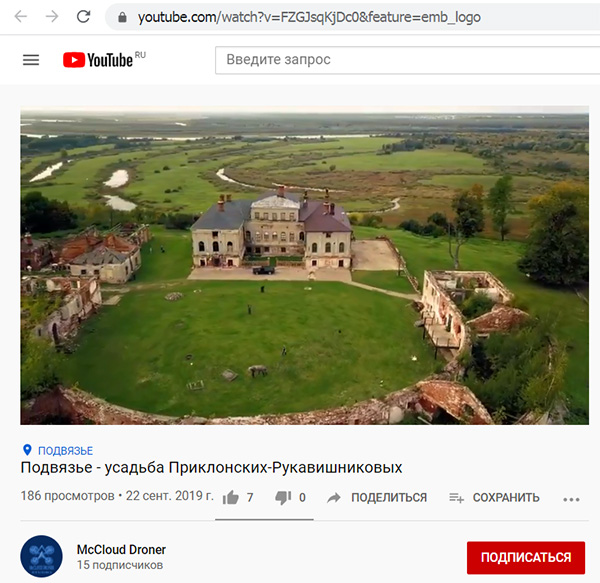Click the padlock icon in the address bar
The width and height of the screenshot is (600, 583).
point(122,17)
